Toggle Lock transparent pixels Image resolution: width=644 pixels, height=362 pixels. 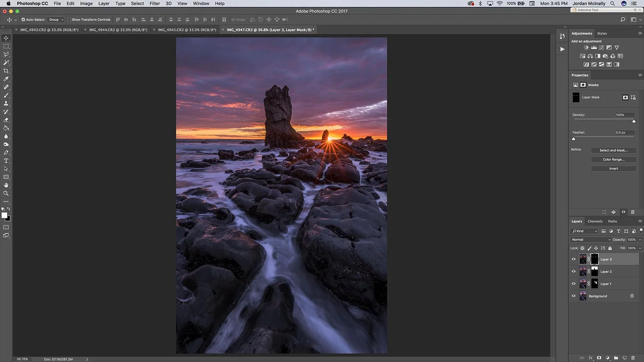582,248
